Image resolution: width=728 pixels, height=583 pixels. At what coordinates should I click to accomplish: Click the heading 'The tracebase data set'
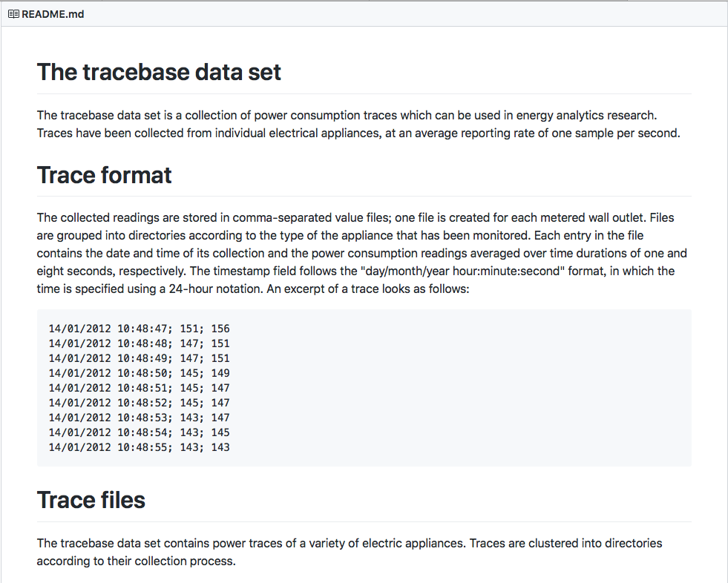158,72
